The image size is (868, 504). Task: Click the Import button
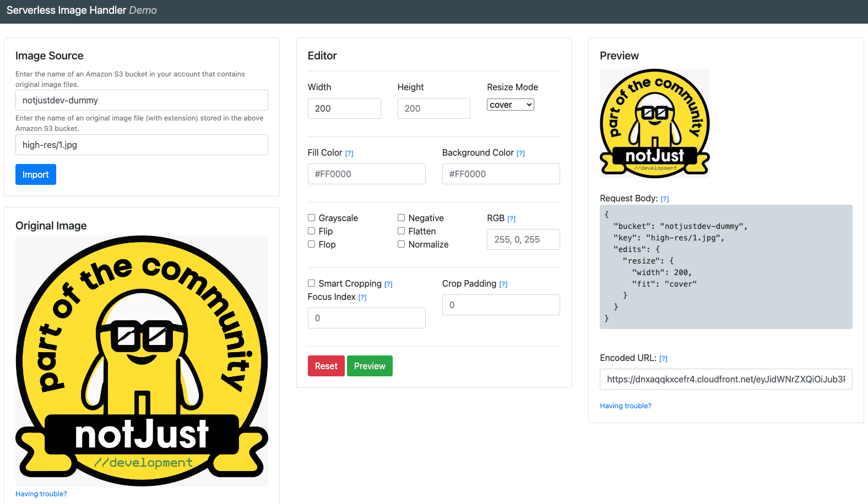pos(36,174)
